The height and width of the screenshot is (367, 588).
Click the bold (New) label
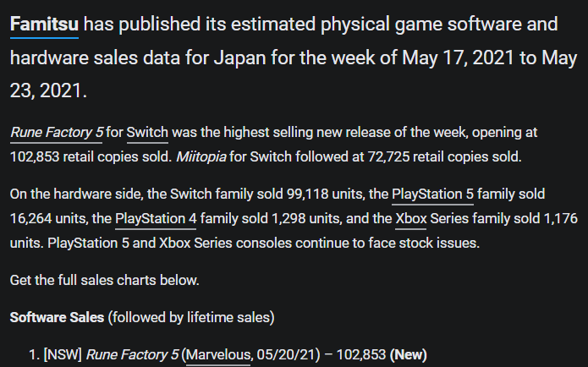(408, 354)
